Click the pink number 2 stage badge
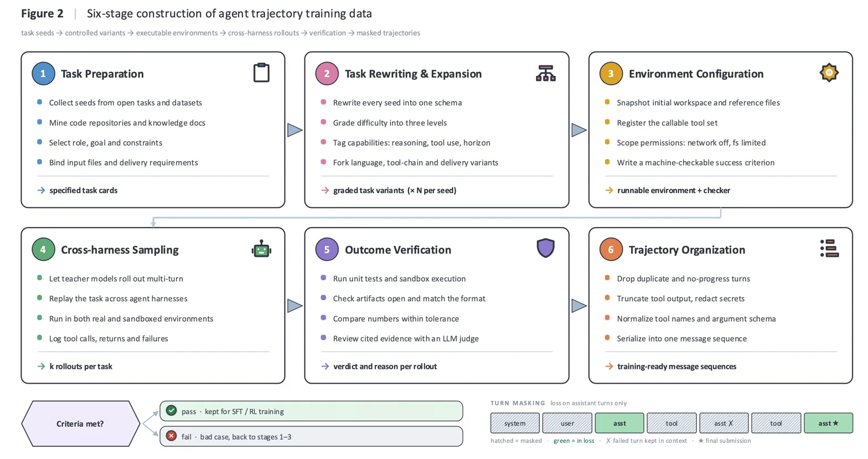 click(x=327, y=74)
